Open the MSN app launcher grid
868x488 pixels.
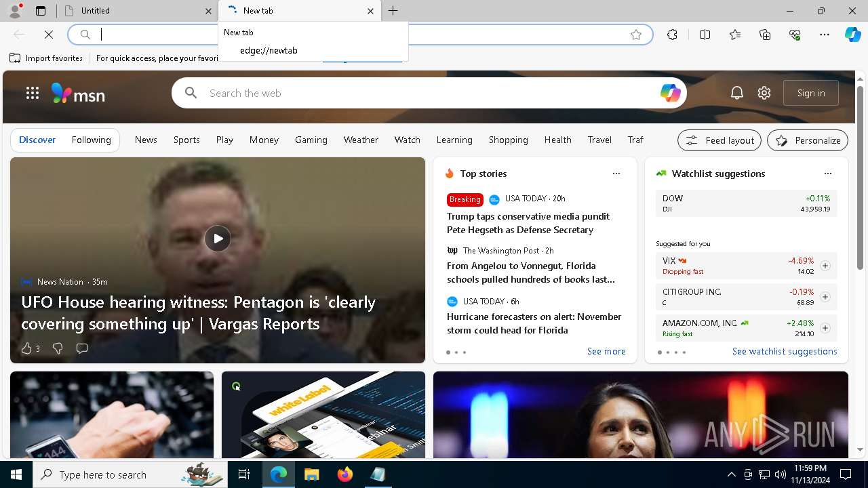point(33,93)
